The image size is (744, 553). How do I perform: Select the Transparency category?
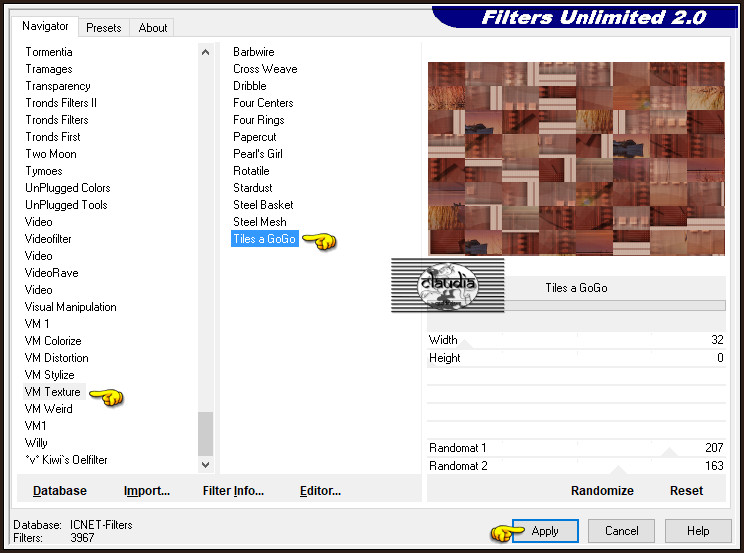pos(58,86)
